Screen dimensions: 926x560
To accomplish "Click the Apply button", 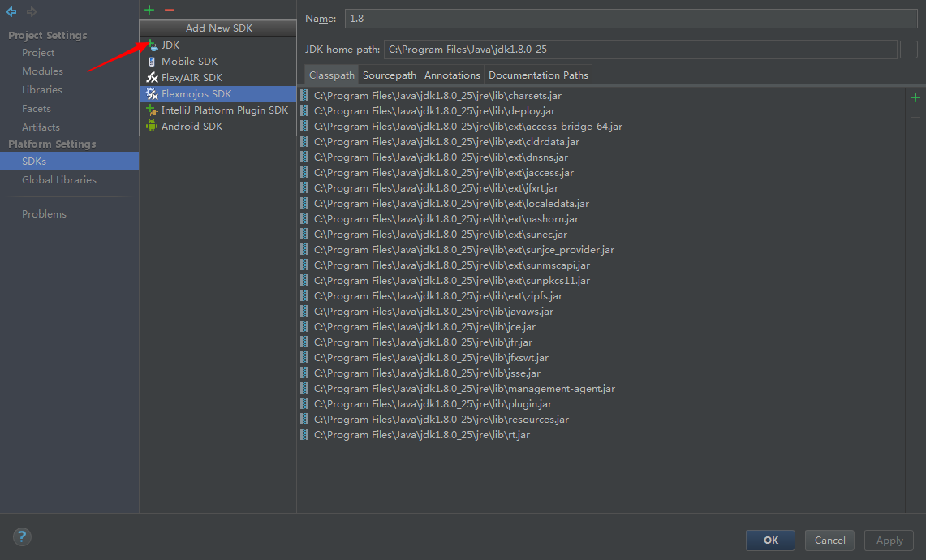I will (x=889, y=540).
